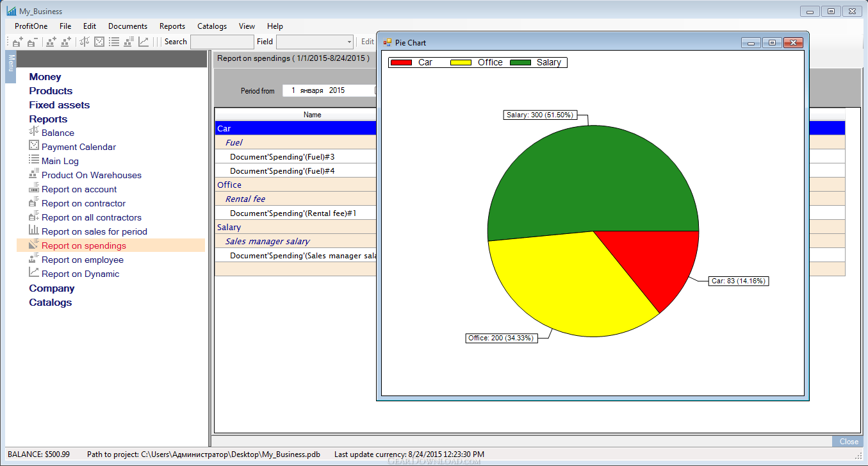Viewport: 868px width, 466px height.
Task: Click the icon beside Report on contractor
Action: 34,202
